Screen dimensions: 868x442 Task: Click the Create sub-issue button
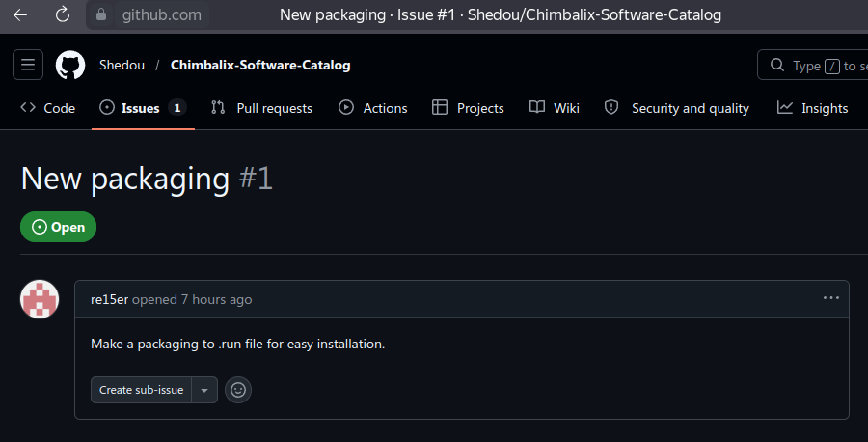coord(141,390)
